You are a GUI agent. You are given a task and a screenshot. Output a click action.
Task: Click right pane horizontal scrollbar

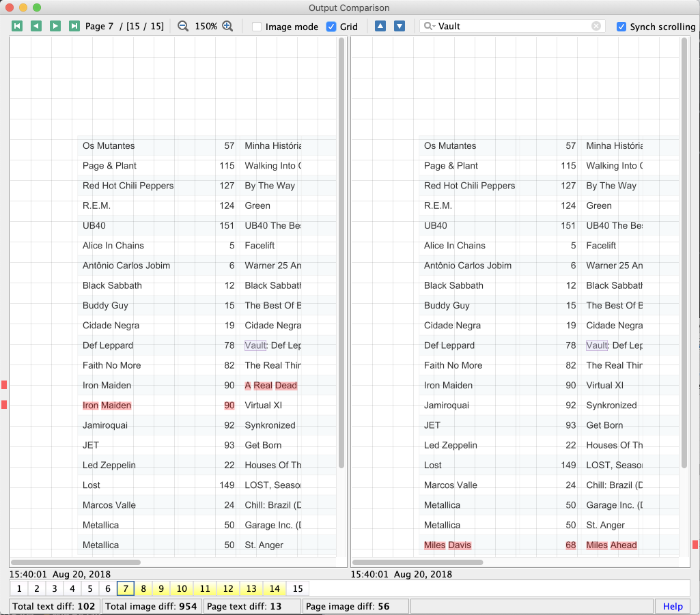(417, 562)
